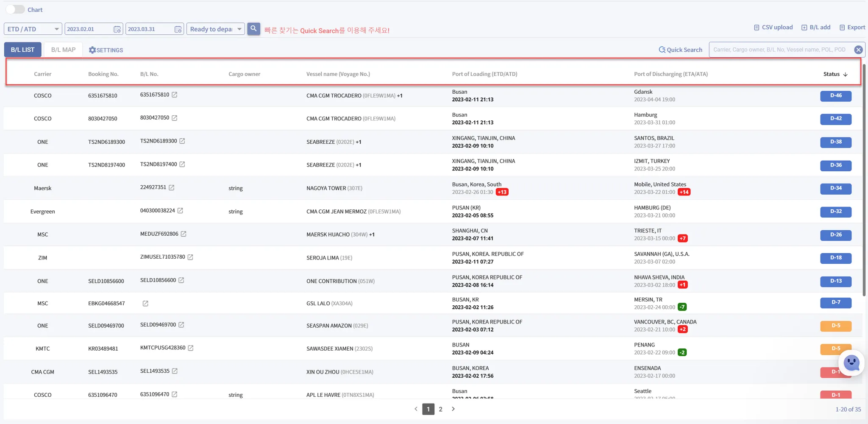
Task: Toggle the Chart switch
Action: point(15,9)
